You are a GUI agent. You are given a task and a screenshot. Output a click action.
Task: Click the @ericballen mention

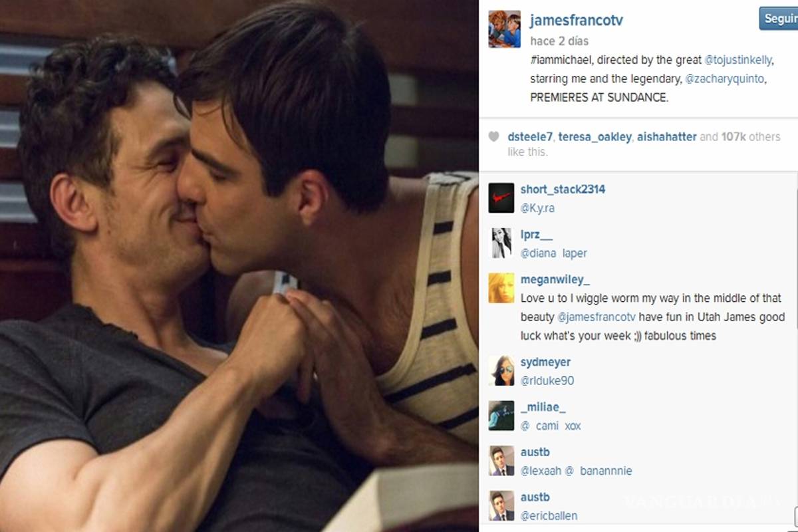click(x=549, y=516)
